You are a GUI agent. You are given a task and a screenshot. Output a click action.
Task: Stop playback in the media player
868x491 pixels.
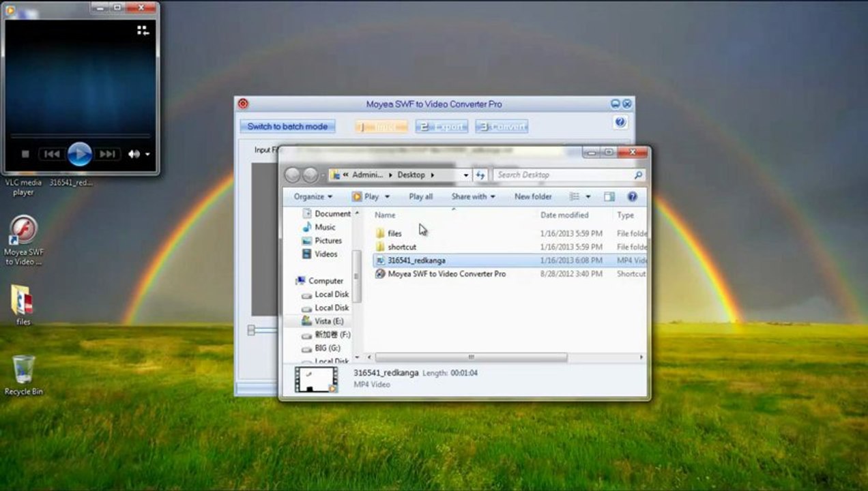[x=25, y=154]
